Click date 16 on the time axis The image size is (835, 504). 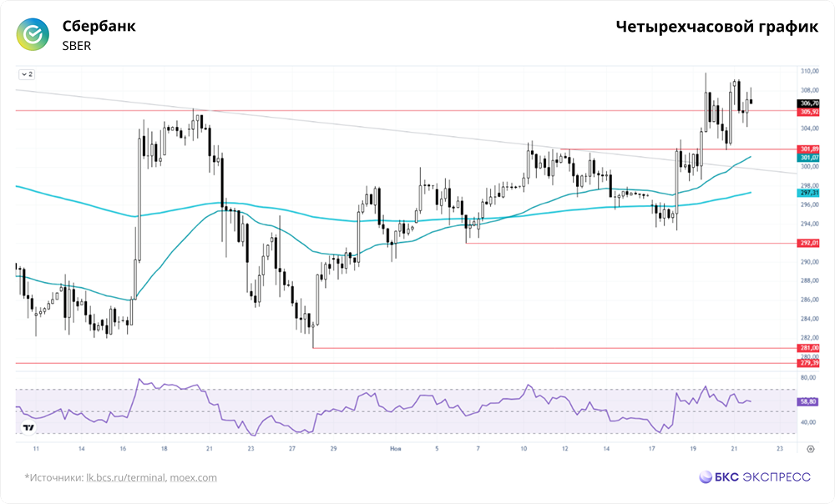click(123, 449)
